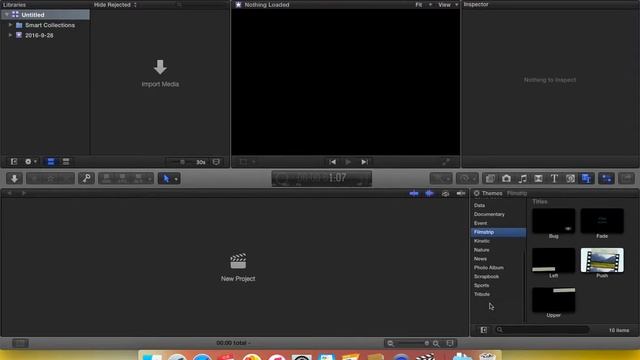The height and width of the screenshot is (360, 640).
Task: Hide the Libraries sidebar list
Action: [x=14, y=162]
